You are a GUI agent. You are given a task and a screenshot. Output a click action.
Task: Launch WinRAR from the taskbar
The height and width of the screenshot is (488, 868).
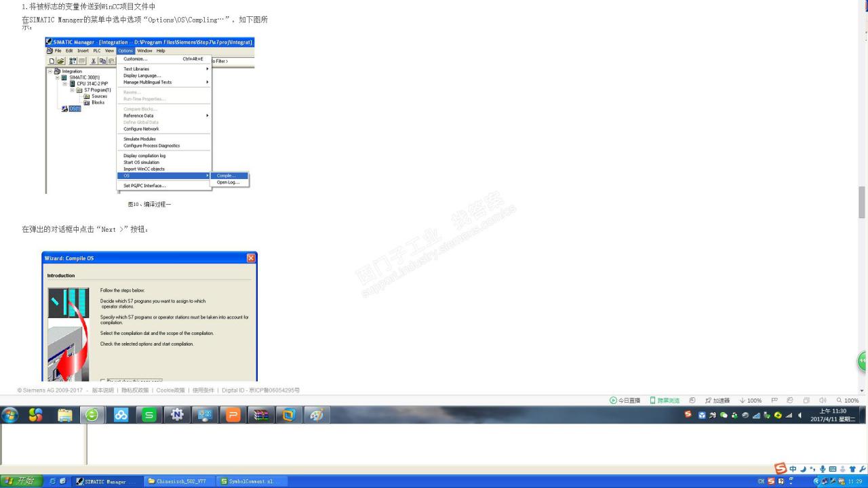point(260,415)
